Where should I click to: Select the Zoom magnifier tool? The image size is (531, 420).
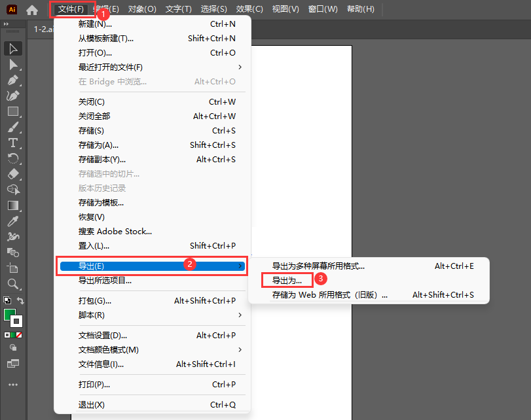13,284
